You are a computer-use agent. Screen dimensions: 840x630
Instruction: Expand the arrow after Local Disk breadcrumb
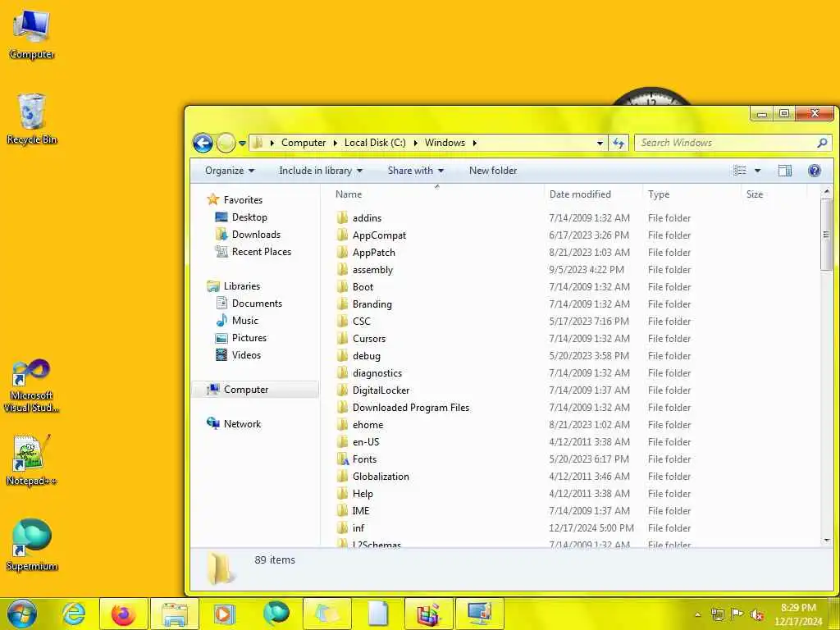point(416,143)
